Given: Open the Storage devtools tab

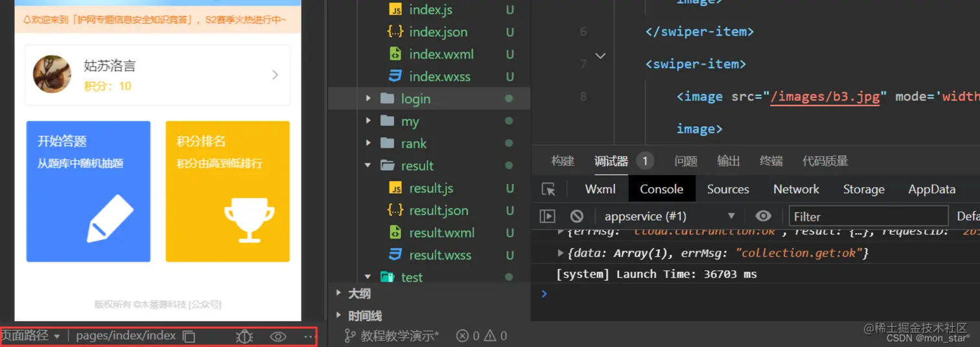Looking at the screenshot, I should tap(863, 189).
